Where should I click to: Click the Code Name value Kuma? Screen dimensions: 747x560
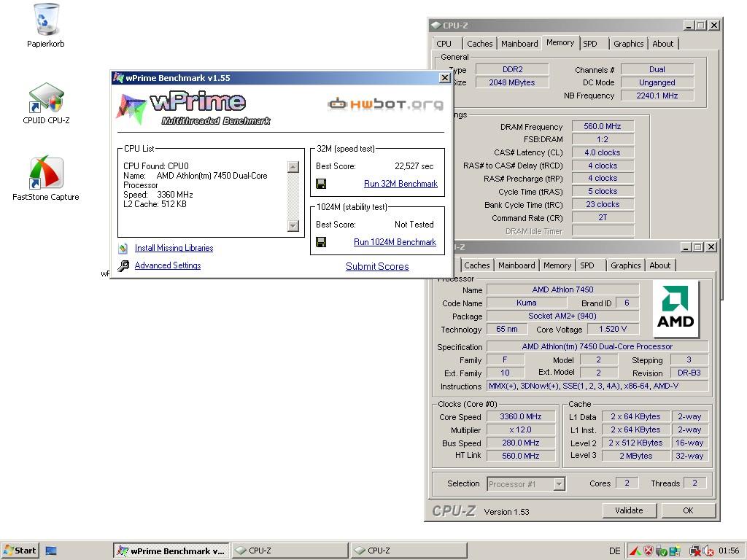tap(527, 303)
